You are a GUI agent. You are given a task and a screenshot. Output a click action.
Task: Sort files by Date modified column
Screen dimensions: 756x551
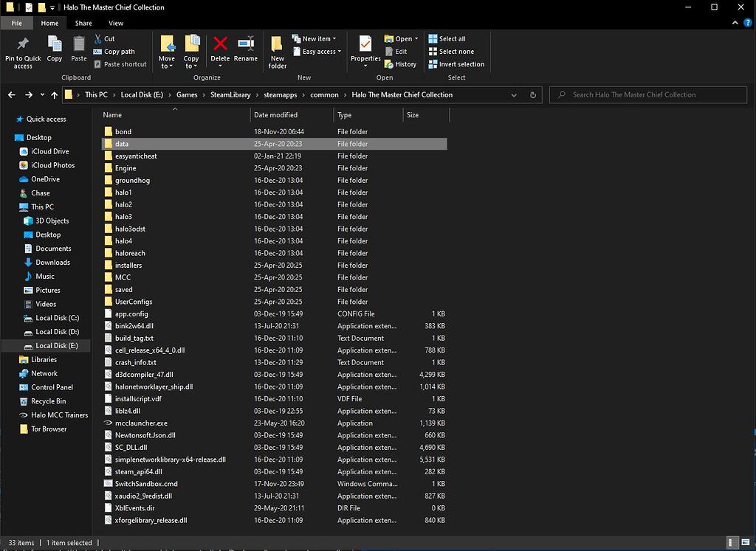coord(276,115)
